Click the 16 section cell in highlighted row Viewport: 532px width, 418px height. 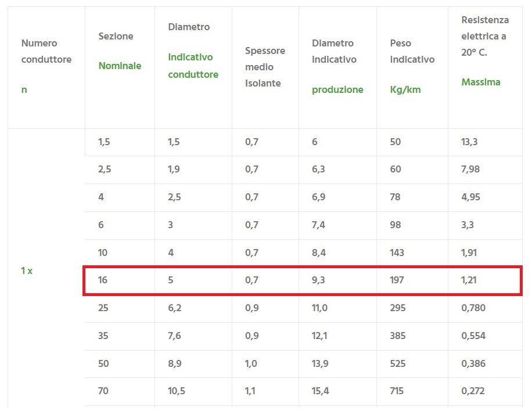(x=103, y=280)
